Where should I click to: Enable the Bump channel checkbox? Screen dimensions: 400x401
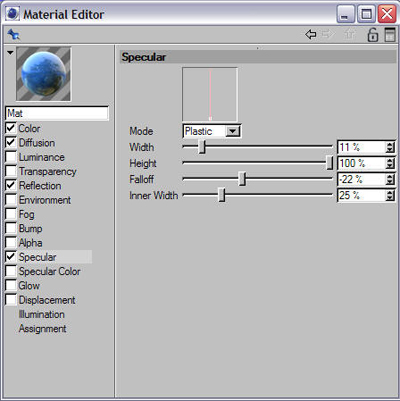click(11, 228)
